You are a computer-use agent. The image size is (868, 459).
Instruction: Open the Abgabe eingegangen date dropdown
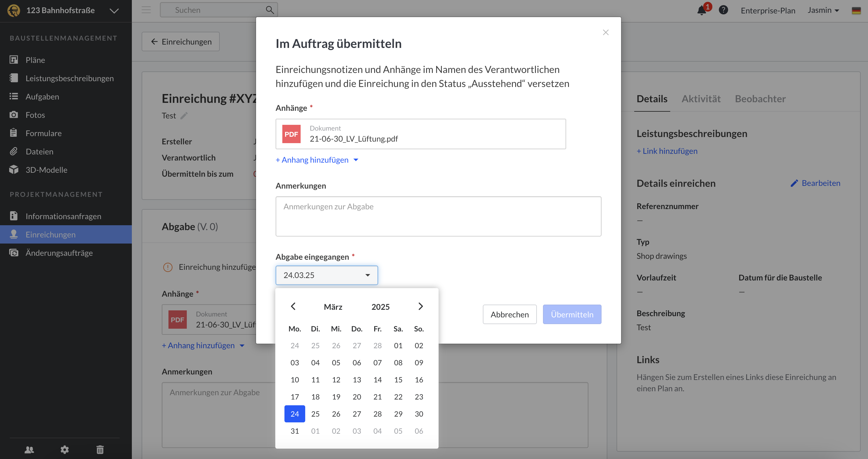327,275
